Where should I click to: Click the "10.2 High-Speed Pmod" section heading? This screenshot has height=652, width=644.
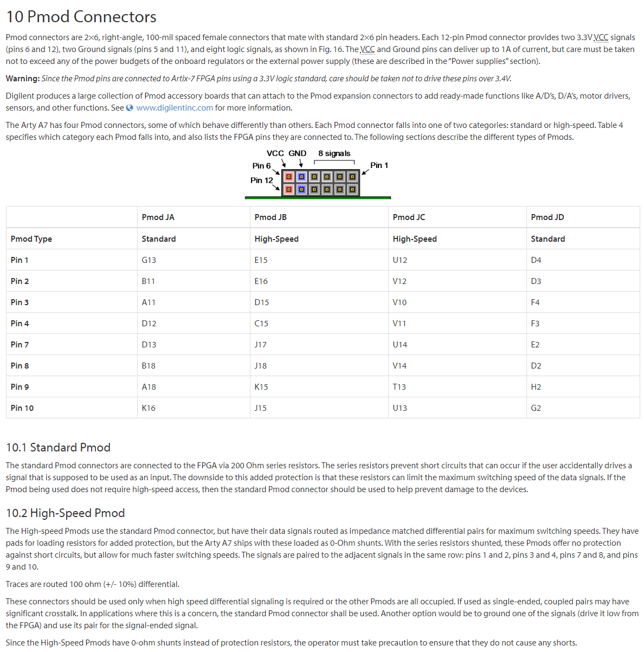click(65, 513)
